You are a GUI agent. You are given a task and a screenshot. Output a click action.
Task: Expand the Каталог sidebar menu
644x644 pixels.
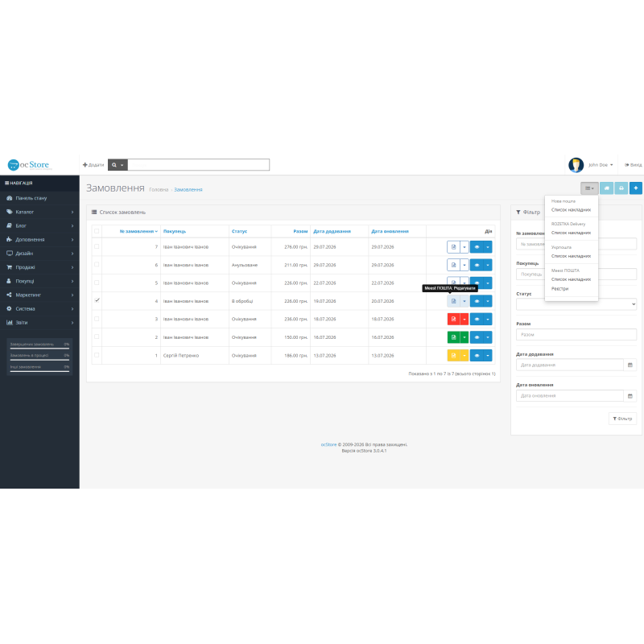point(39,212)
